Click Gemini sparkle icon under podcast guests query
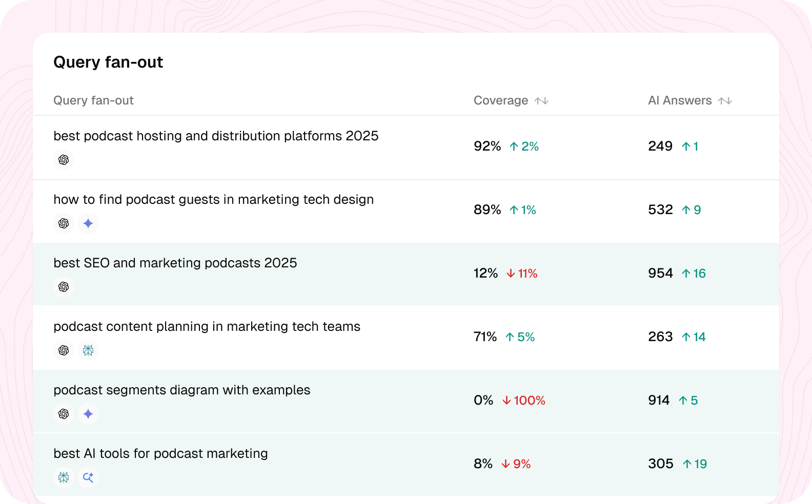The height and width of the screenshot is (504, 812). [88, 223]
